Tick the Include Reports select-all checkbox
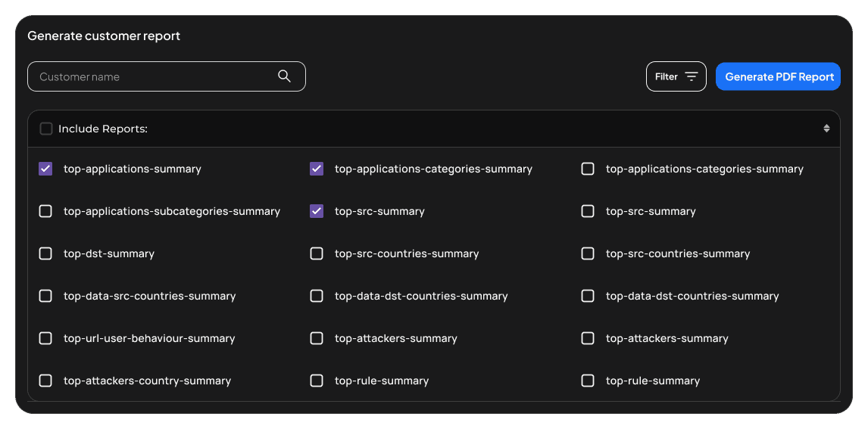868x429 pixels. click(46, 129)
